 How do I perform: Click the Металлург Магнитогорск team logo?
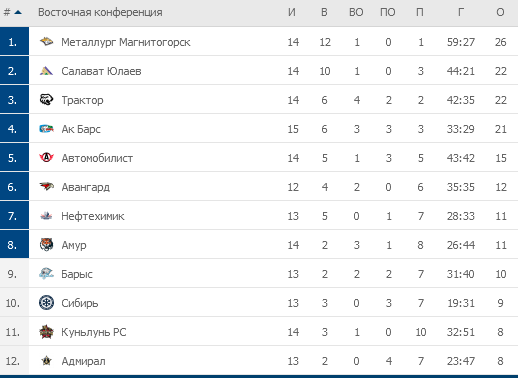coord(46,42)
